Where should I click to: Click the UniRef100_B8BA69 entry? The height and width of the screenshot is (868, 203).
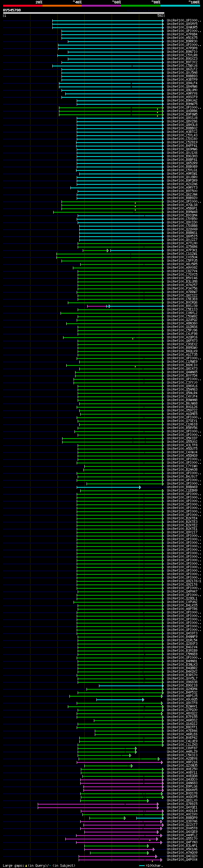182,487
